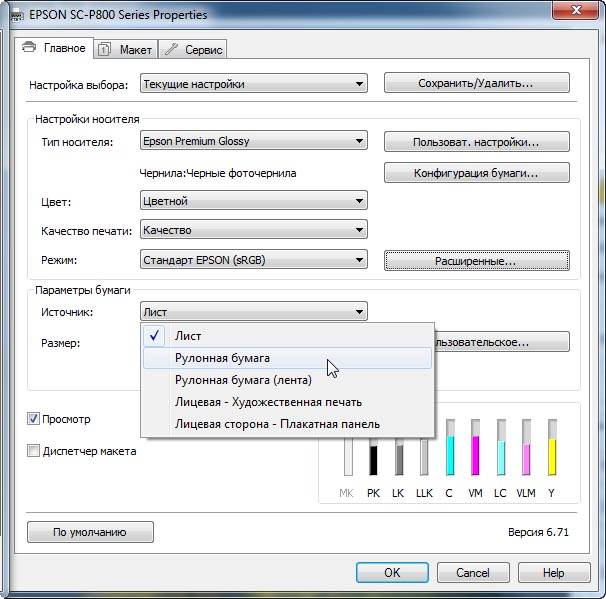Expand the Режим dropdown
This screenshot has width=606, height=599.
(254, 260)
